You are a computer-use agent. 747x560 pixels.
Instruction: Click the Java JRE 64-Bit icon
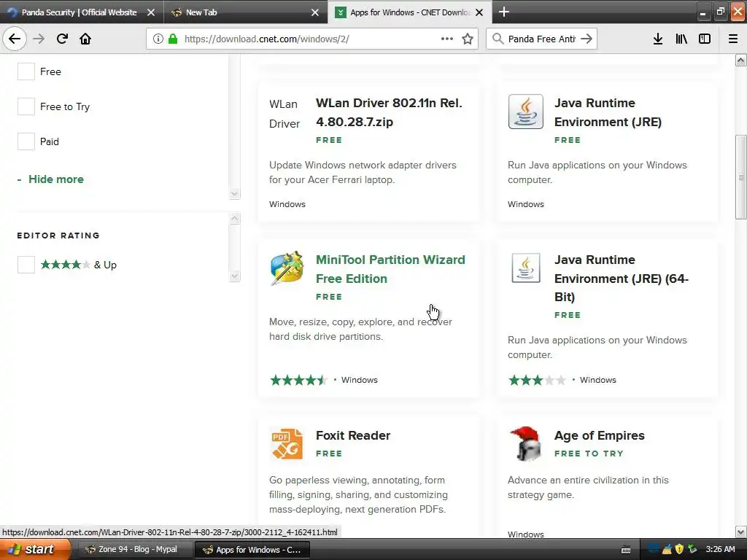click(525, 268)
